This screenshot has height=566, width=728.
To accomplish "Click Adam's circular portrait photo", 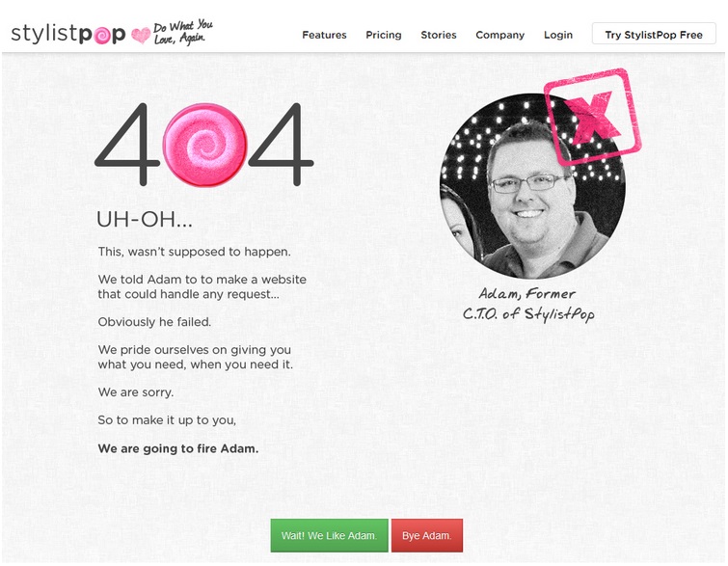I will [x=532, y=187].
